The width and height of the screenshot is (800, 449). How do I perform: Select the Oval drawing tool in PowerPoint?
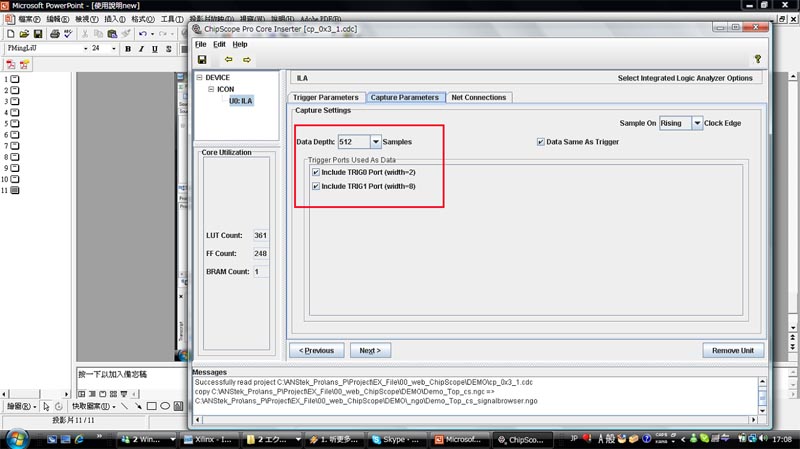165,406
